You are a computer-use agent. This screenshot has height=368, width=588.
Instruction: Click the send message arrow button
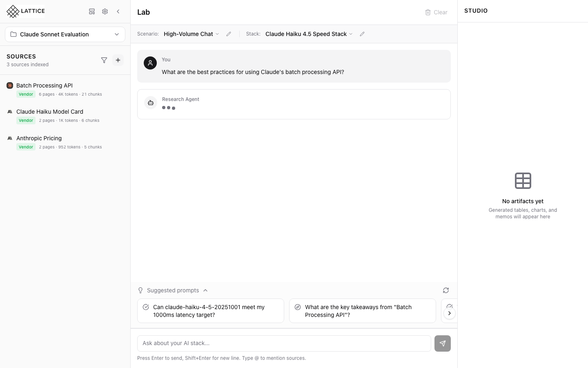[443, 343]
